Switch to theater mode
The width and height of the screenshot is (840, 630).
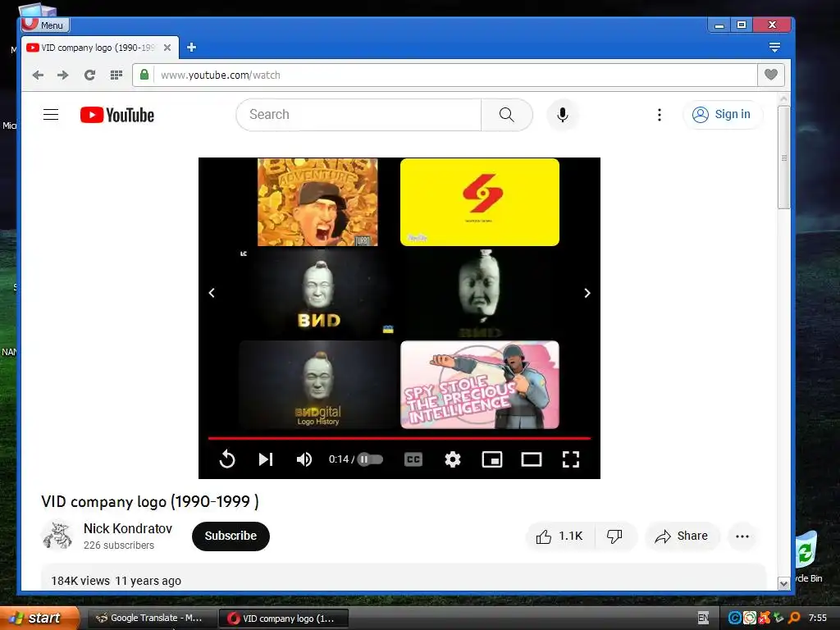click(x=532, y=459)
